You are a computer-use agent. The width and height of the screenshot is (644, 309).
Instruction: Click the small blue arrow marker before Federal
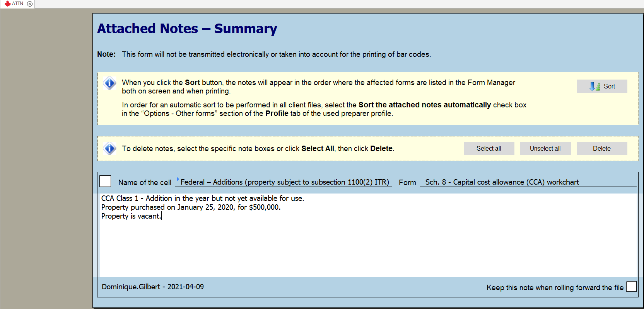tap(178, 179)
